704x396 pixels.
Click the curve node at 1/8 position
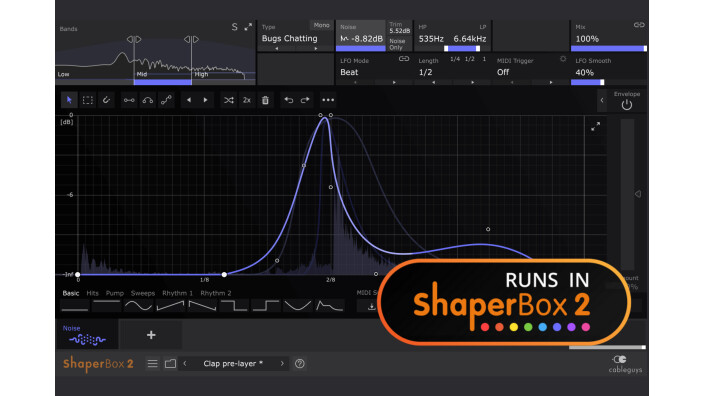tap(224, 274)
